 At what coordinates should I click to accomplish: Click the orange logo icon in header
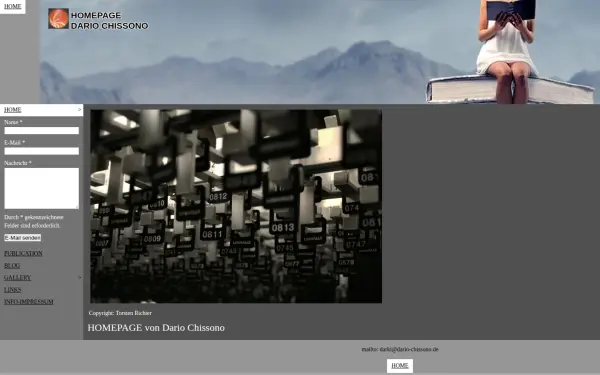[x=59, y=19]
